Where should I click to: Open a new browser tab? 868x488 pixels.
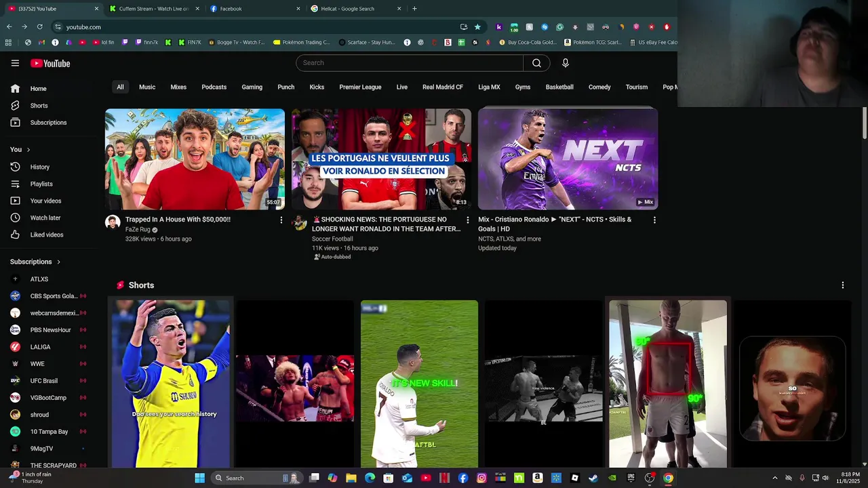(x=414, y=9)
